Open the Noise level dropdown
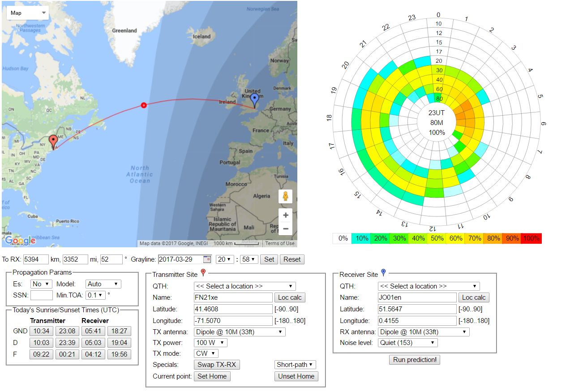 coord(407,343)
